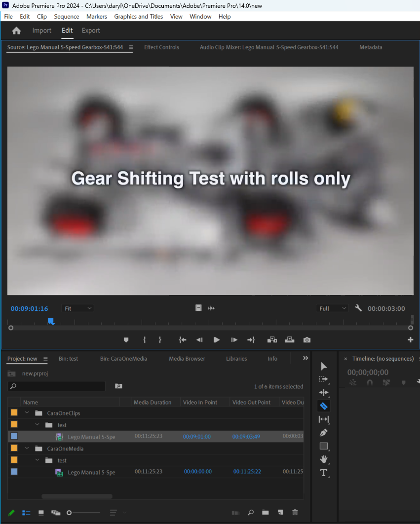
Task: Open the Source monitor button editor plus
Action: click(x=410, y=339)
